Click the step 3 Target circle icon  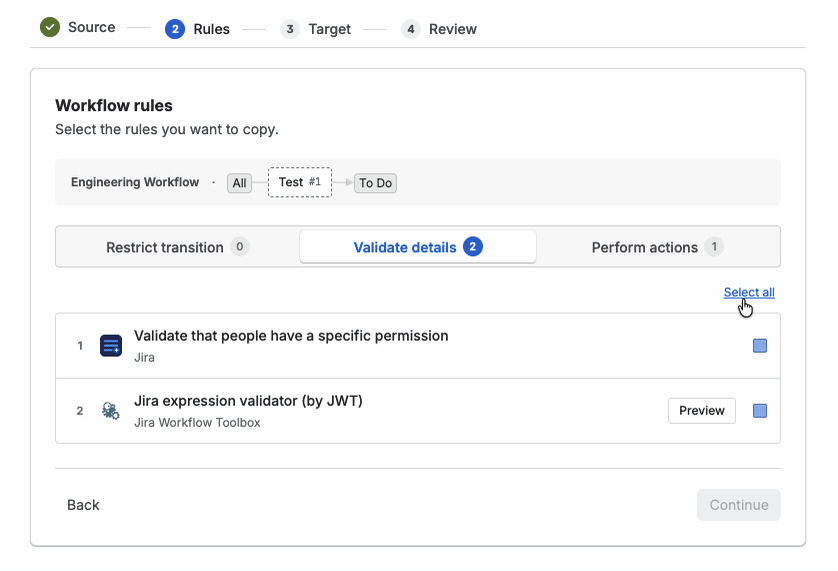pos(290,29)
